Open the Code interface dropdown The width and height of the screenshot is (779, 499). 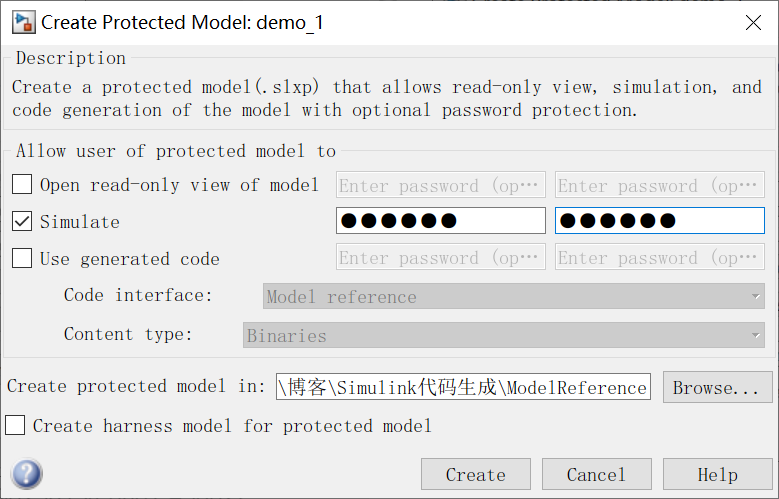coord(513,296)
